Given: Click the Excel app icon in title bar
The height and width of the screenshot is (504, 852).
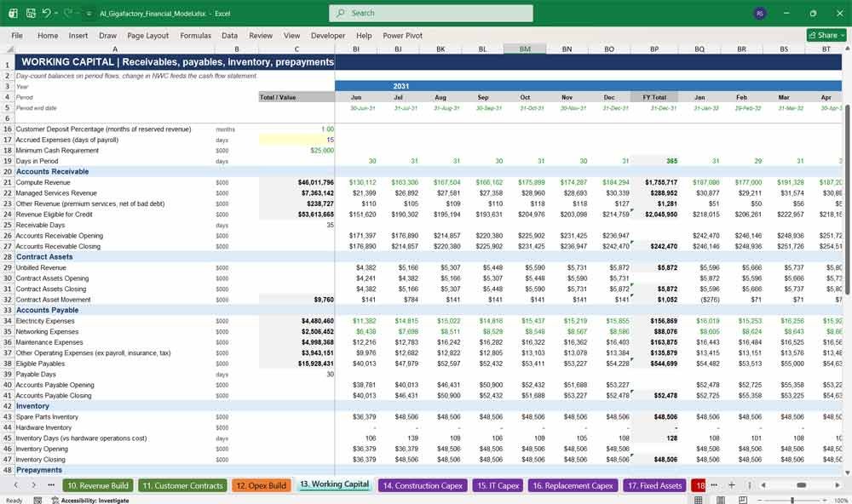Looking at the screenshot, I should [x=13, y=13].
